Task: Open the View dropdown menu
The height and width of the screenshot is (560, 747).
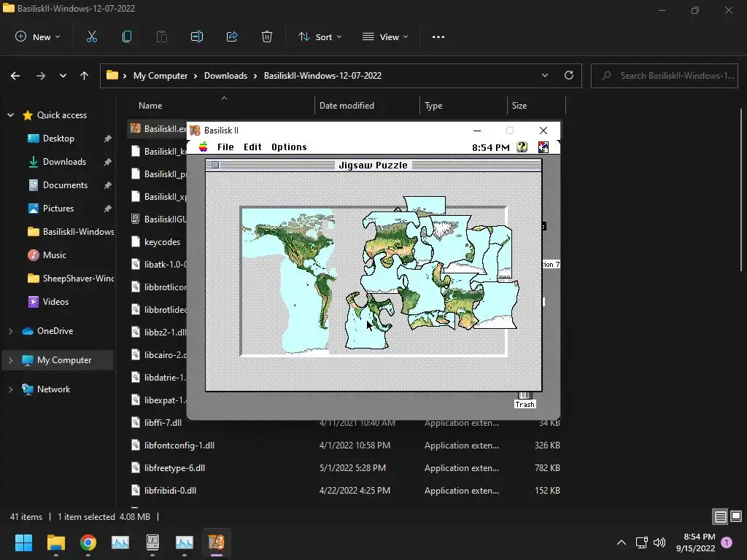Action: point(385,36)
